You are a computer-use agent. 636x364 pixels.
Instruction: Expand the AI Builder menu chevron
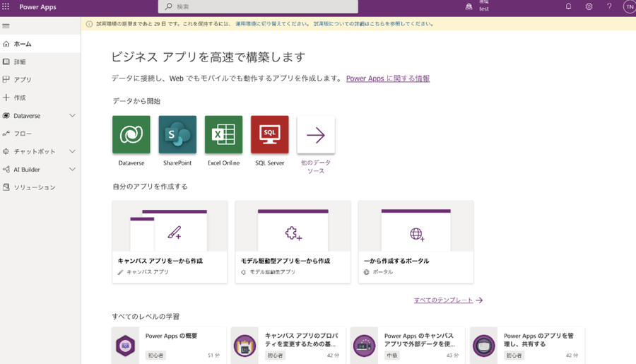[x=72, y=170]
